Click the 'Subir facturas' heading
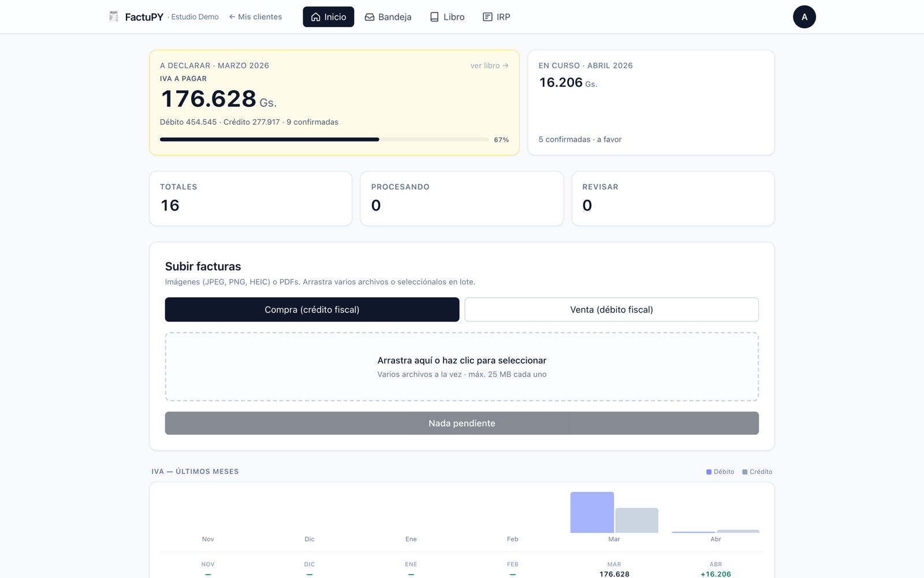 point(203,266)
